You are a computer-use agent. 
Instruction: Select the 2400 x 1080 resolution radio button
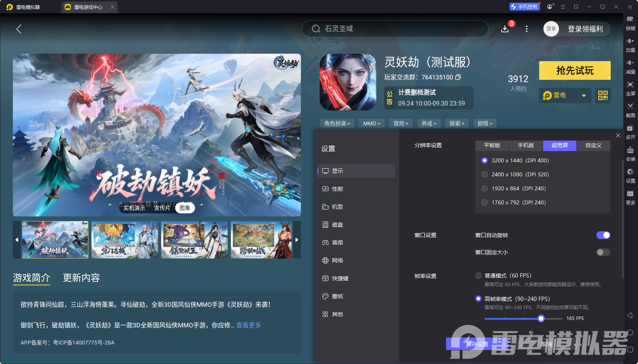(x=485, y=174)
